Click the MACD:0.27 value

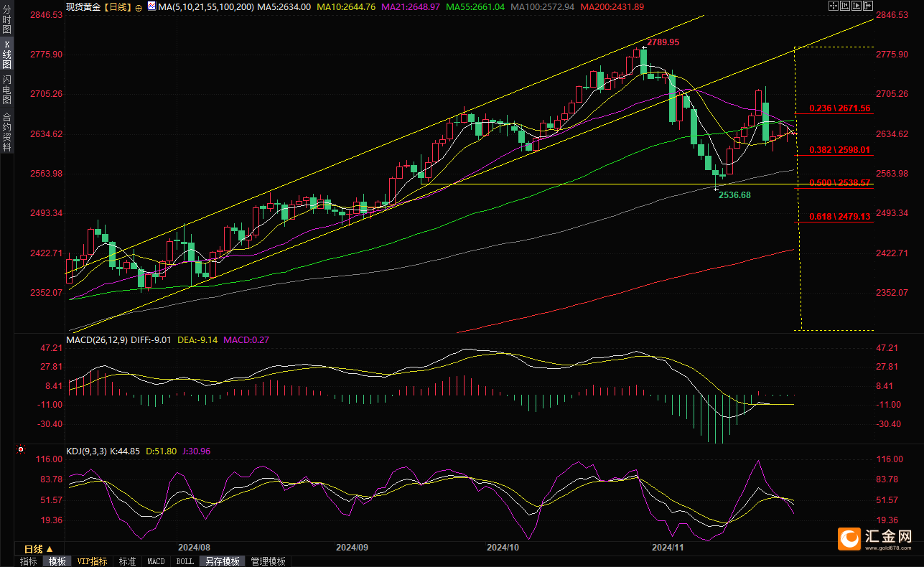[246, 340]
